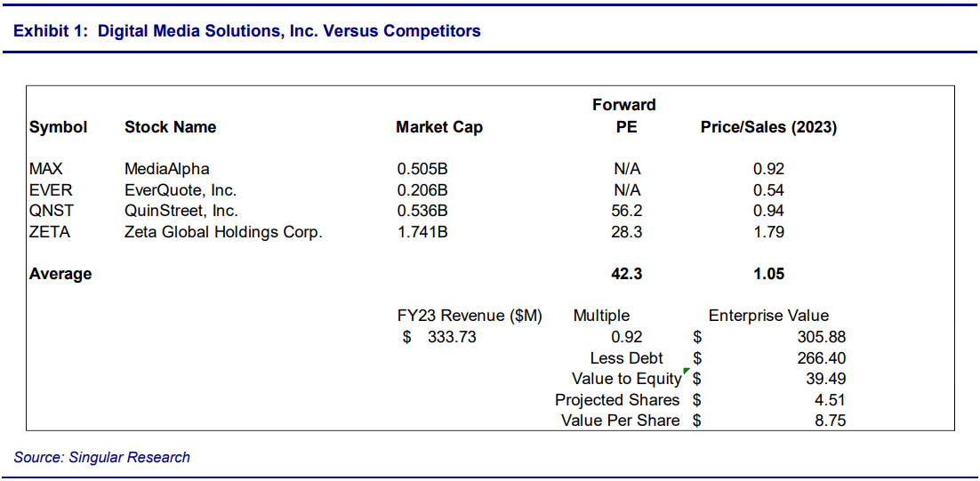Screen dimensions: 980x481
Task: Click the average Price/Sales value 1.05
Action: click(768, 274)
